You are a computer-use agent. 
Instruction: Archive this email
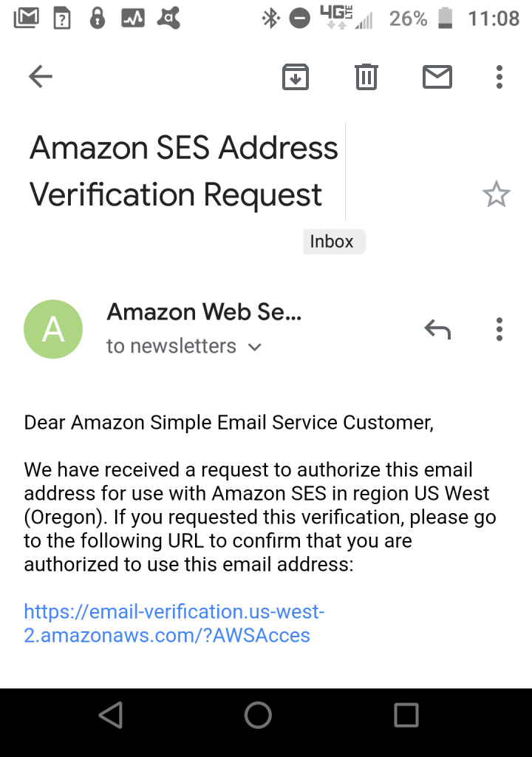click(x=296, y=77)
